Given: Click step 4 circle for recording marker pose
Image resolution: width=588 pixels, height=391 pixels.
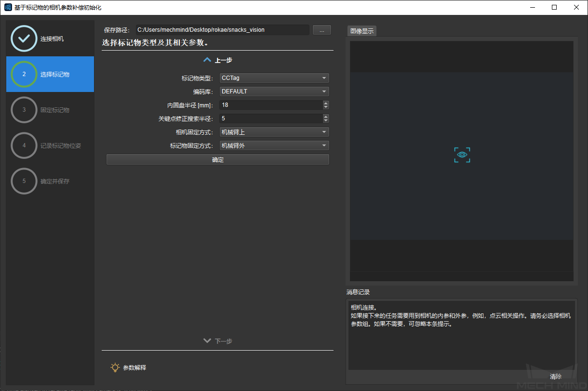Looking at the screenshot, I should tap(24, 145).
